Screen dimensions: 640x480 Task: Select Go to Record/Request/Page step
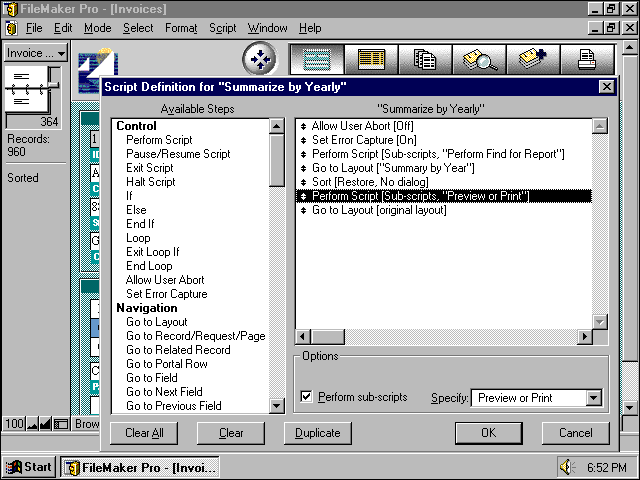click(196, 336)
